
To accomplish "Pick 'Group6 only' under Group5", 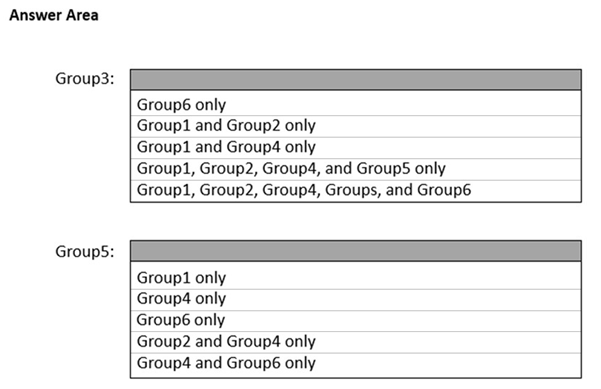I will 356,320.
